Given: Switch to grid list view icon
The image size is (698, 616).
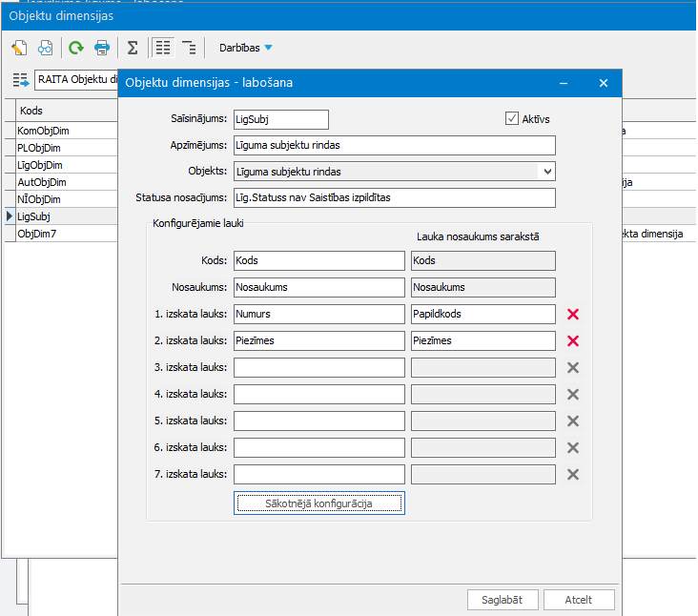Looking at the screenshot, I should [x=163, y=48].
